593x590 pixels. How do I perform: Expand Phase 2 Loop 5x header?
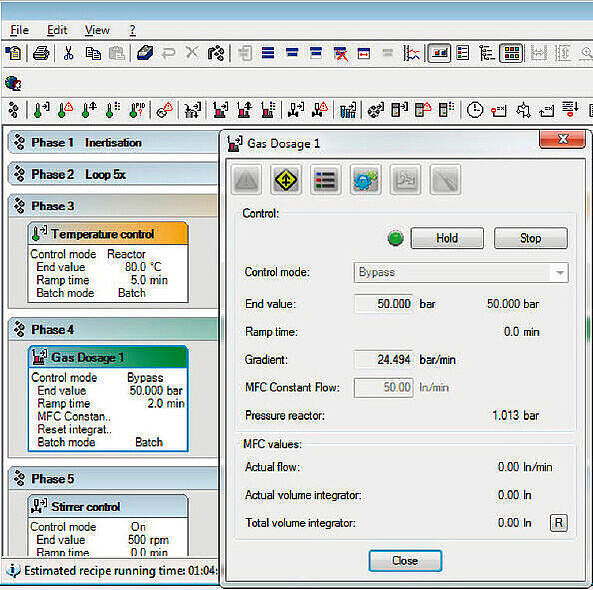coord(113,174)
